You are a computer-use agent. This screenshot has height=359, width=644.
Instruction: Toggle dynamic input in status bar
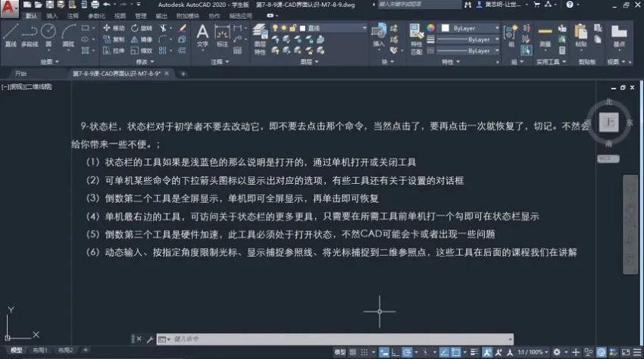click(x=384, y=352)
